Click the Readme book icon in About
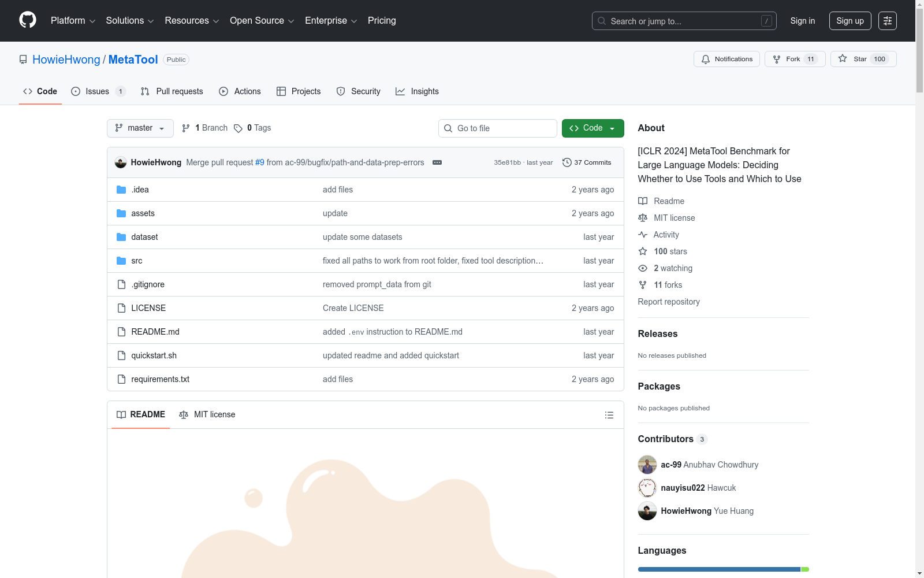The height and width of the screenshot is (578, 924). (643, 201)
